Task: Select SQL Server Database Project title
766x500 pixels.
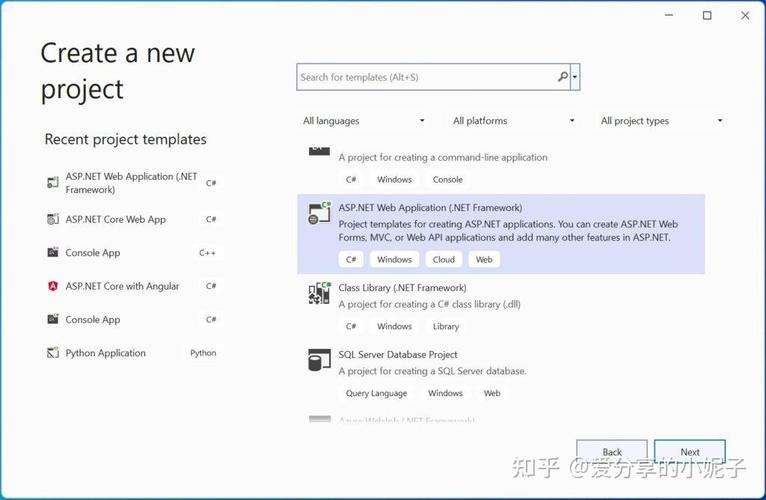Action: tap(398, 354)
